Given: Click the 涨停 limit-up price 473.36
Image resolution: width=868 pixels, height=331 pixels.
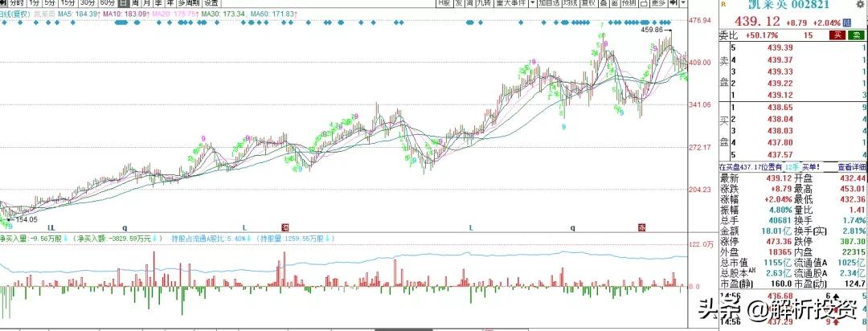Looking at the screenshot, I should [779, 241].
